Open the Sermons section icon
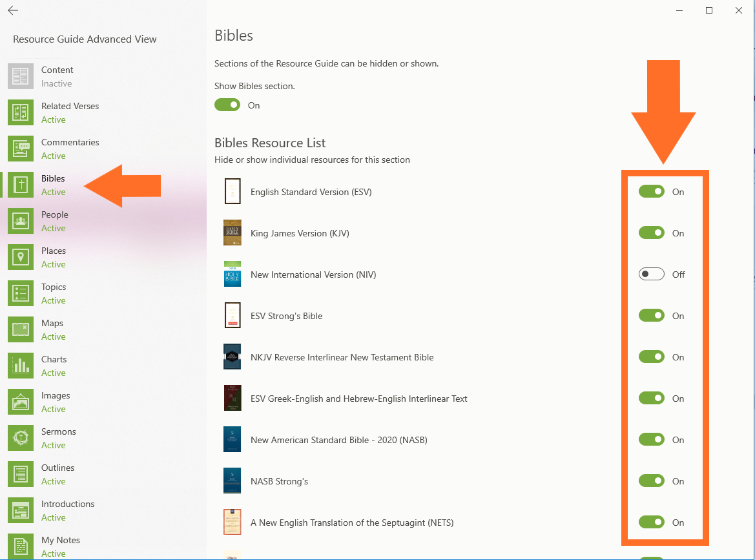This screenshot has height=560, width=755. [21, 438]
